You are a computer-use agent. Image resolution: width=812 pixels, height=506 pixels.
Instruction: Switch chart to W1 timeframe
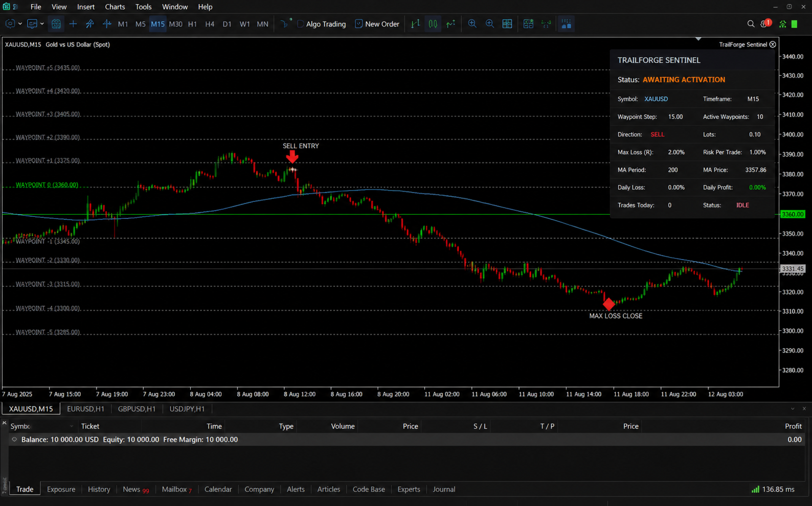click(x=245, y=24)
